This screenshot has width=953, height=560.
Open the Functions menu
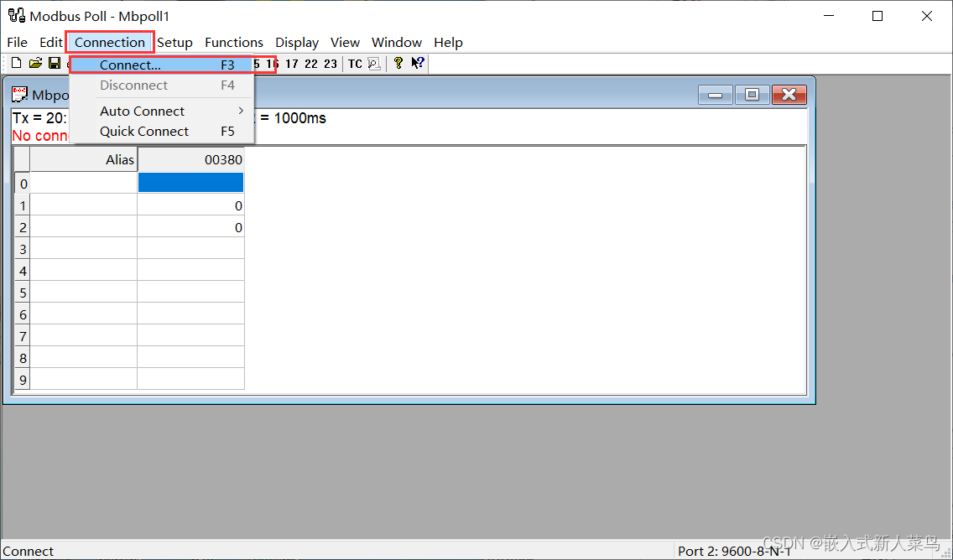(234, 43)
